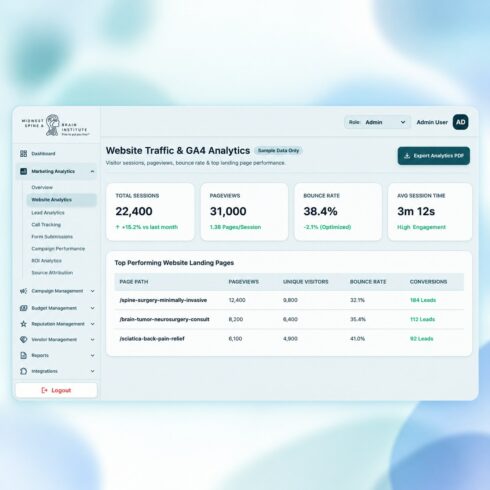The image size is (490, 490).
Task: Click the Campaign Management megaphone icon
Action: 23,291
